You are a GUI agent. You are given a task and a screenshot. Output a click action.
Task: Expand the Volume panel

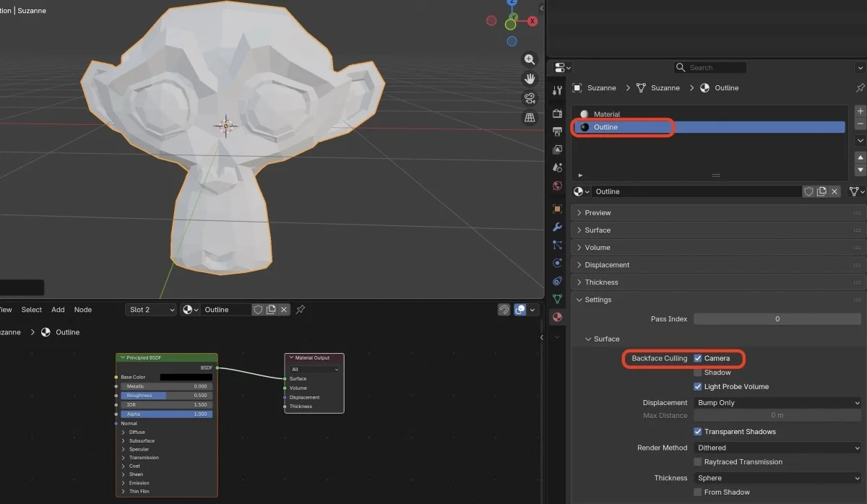(x=718, y=248)
